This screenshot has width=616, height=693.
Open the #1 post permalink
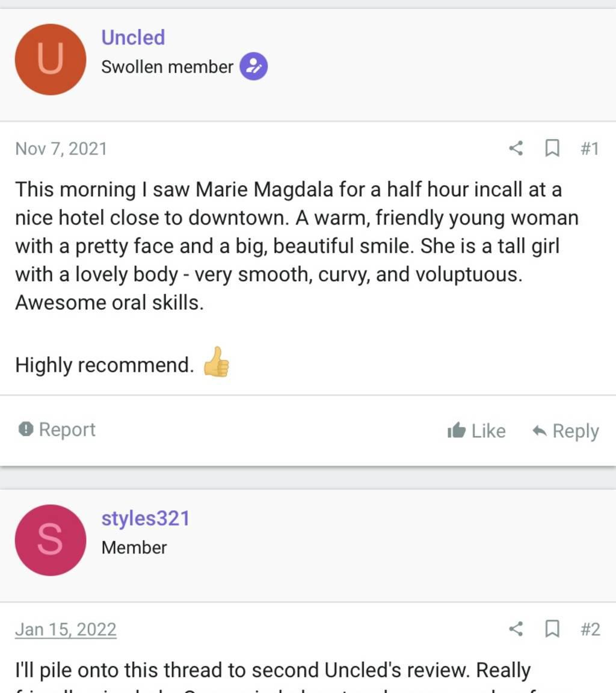[590, 148]
